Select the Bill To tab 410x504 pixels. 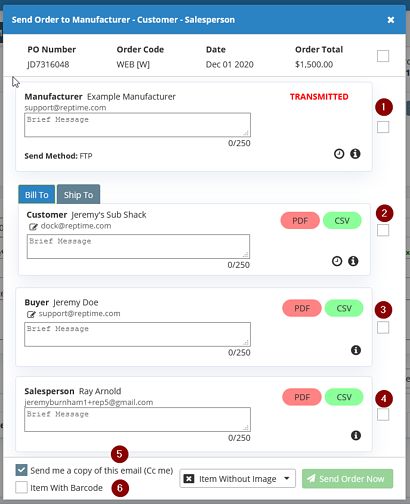37,195
